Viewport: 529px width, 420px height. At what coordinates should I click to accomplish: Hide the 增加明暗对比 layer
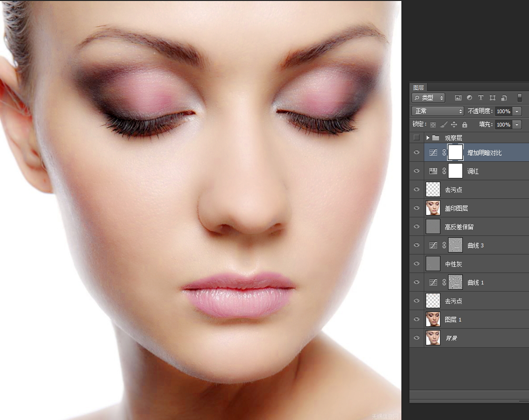(x=417, y=152)
